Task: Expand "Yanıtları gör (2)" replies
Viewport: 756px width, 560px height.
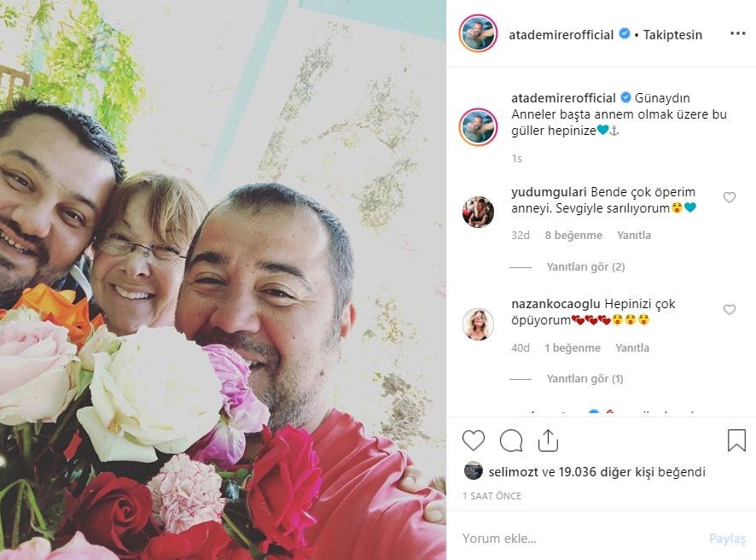Action: [585, 266]
